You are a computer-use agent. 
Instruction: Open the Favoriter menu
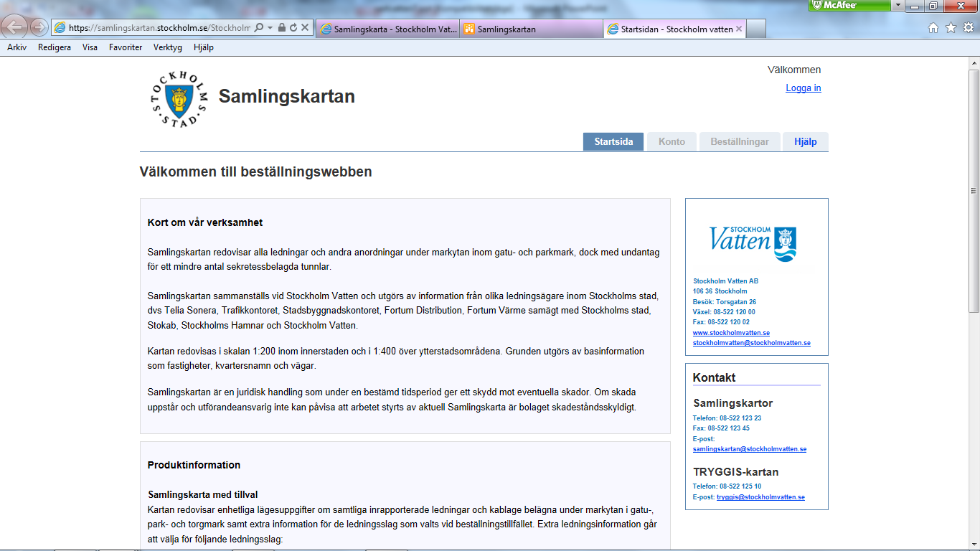coord(126,47)
